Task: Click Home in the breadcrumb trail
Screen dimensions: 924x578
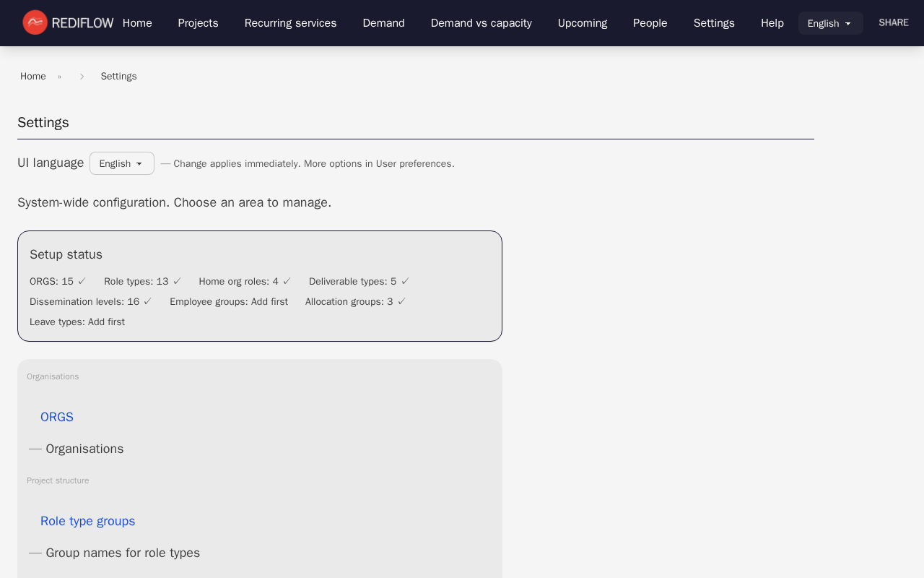Action: 32,76
